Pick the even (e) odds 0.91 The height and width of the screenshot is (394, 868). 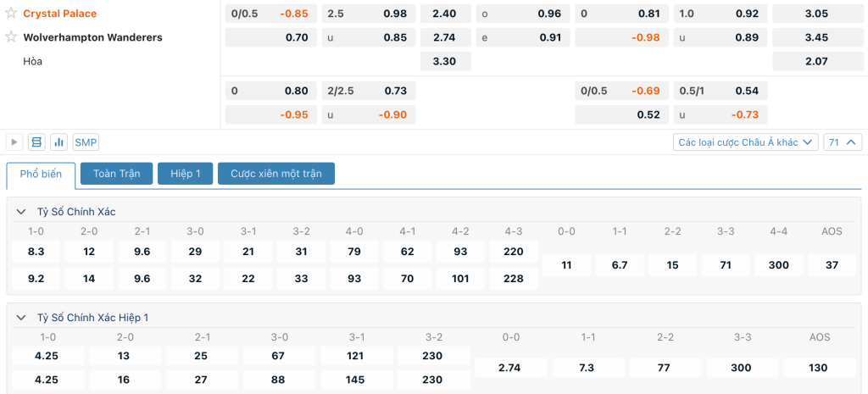(x=523, y=37)
